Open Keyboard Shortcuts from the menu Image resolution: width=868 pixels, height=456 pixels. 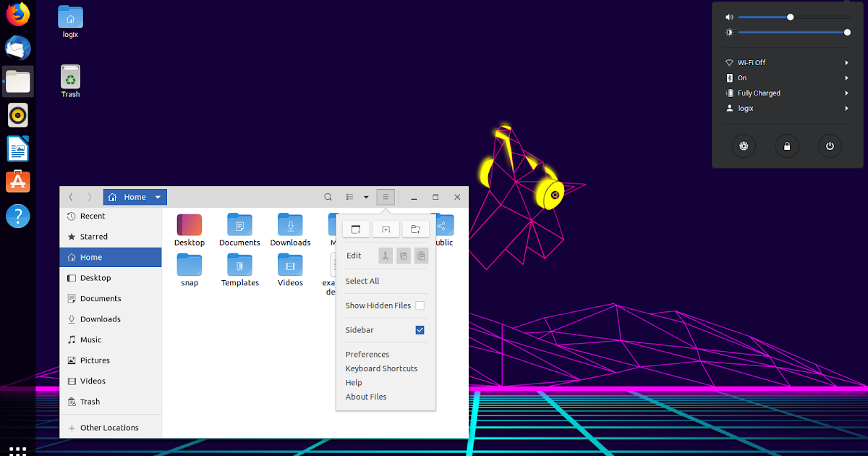381,368
